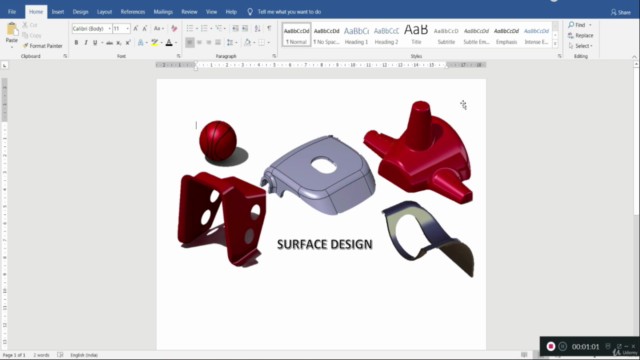Switch to the Insert tab
This screenshot has height=360, width=640.
pyautogui.click(x=58, y=12)
